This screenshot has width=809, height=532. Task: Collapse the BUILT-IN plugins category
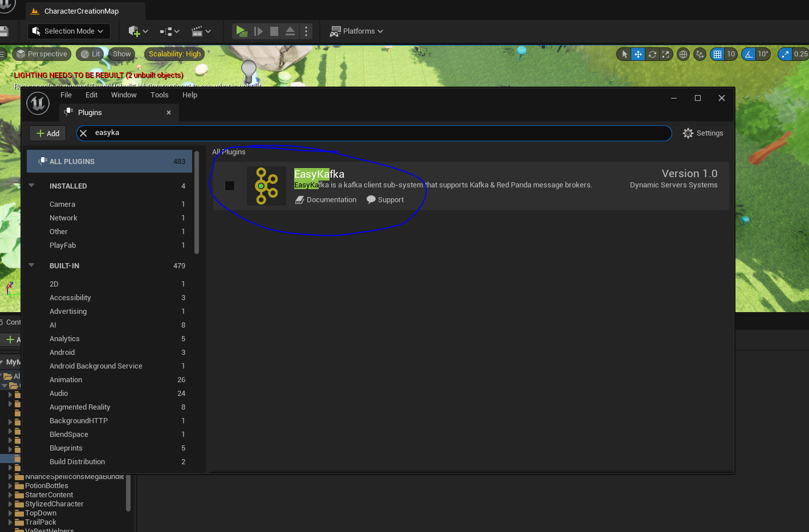tap(32, 265)
